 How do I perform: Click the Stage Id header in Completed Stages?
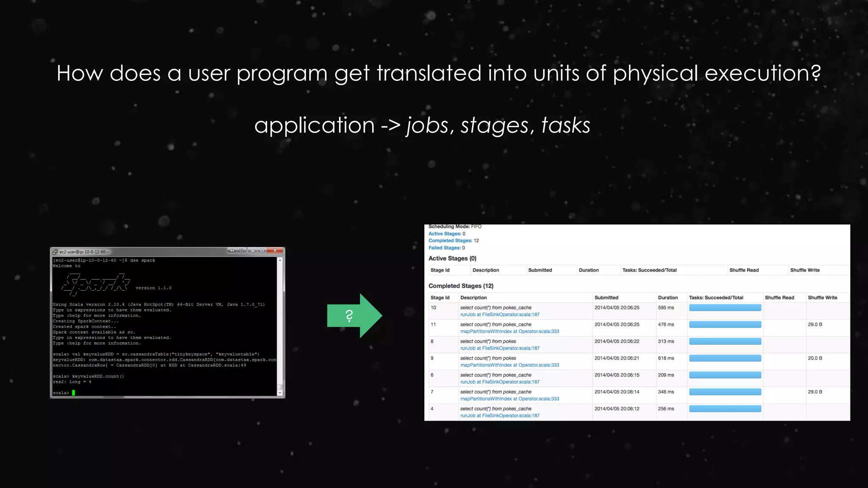pos(440,298)
